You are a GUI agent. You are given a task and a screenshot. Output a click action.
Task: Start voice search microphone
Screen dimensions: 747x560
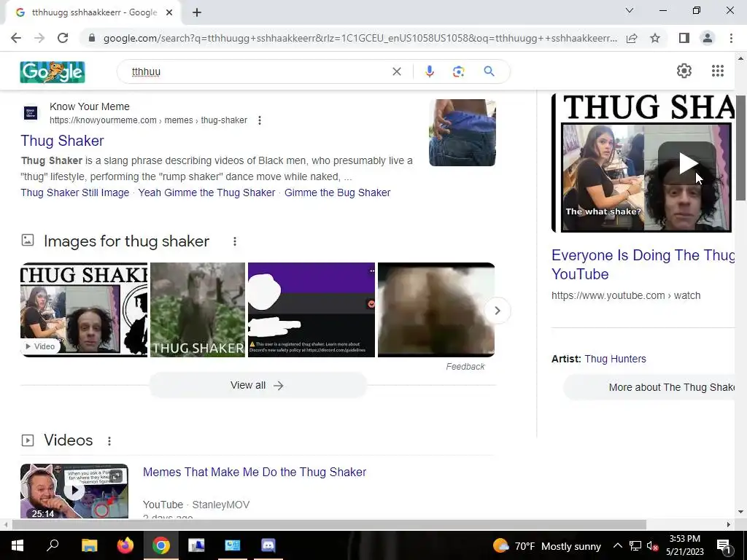click(x=429, y=71)
